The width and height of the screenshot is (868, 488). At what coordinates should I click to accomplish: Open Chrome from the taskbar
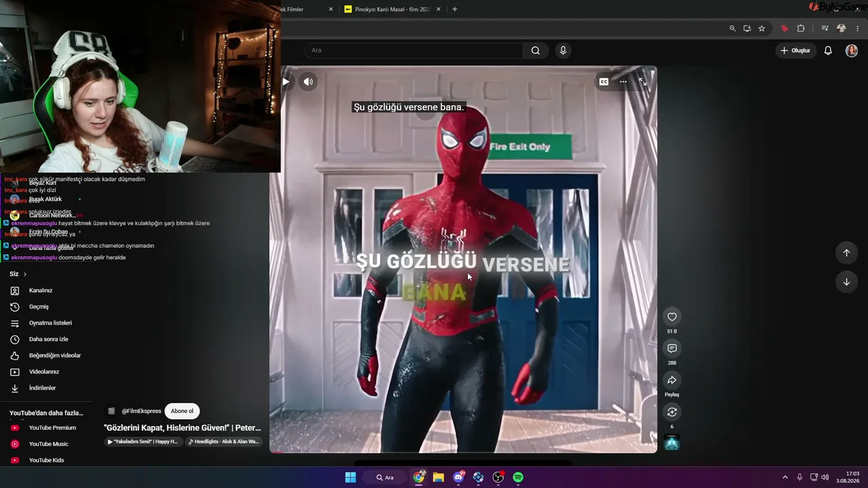coord(419,477)
